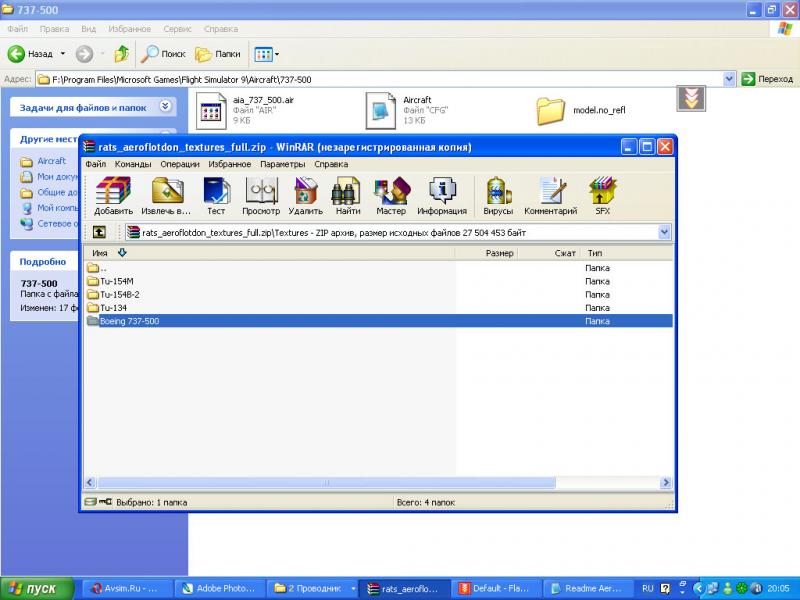Open WinRAR Commands (Команды) menu

(x=133, y=164)
